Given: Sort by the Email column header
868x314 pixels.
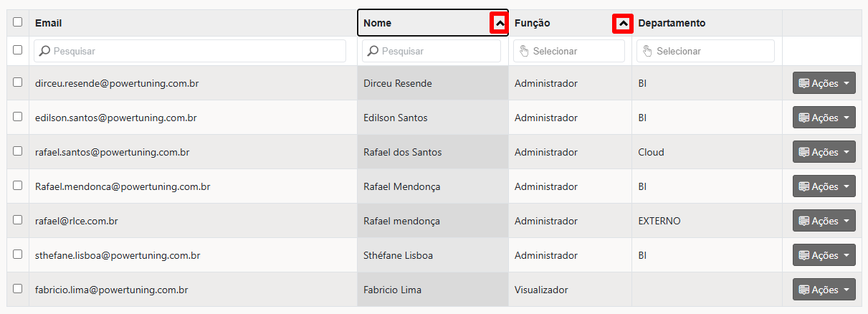Looking at the screenshot, I should pos(49,23).
